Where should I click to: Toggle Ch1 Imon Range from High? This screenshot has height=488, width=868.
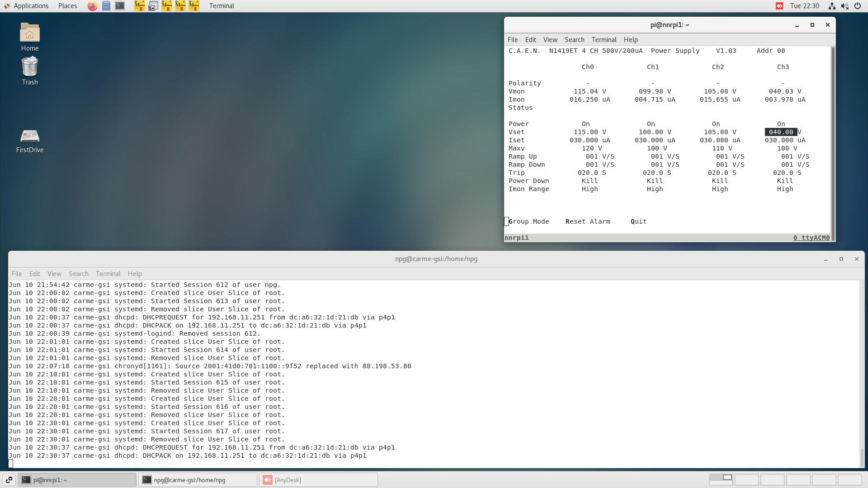[655, 189]
